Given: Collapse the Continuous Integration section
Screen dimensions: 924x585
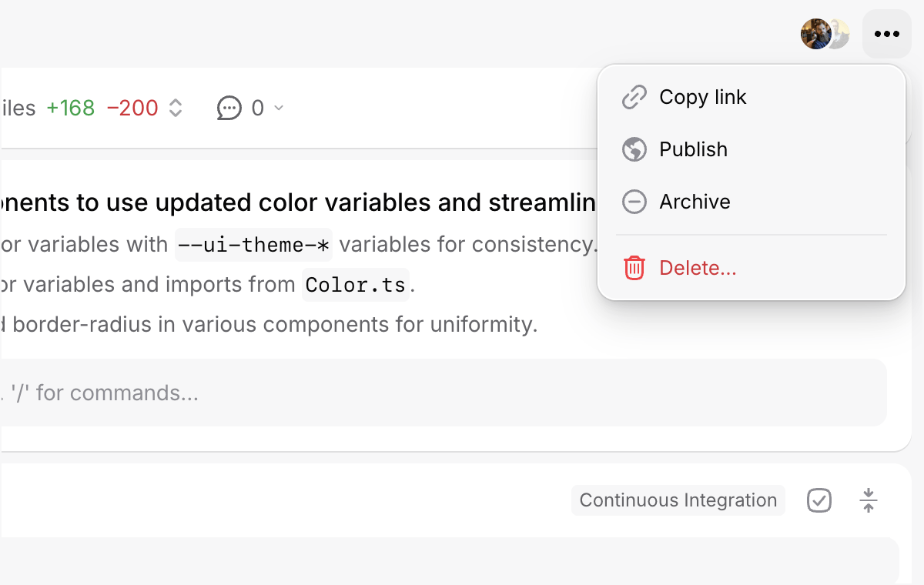Looking at the screenshot, I should coord(868,500).
